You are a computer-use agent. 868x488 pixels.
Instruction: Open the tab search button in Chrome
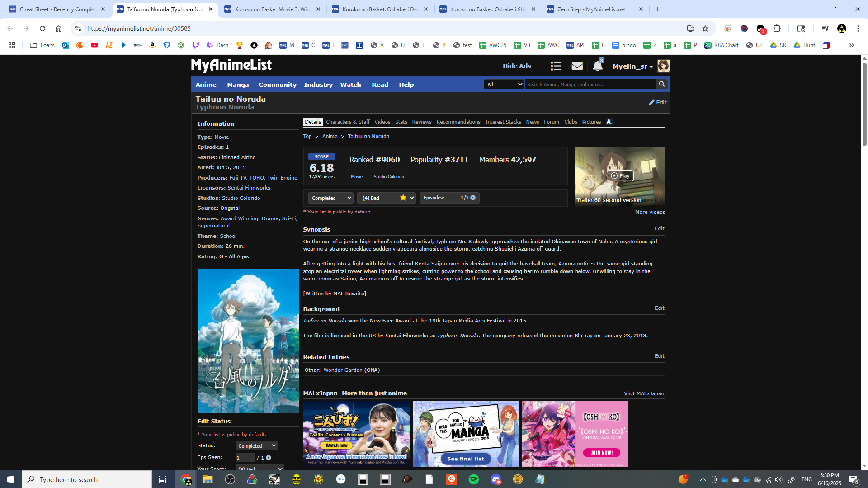[801, 28]
